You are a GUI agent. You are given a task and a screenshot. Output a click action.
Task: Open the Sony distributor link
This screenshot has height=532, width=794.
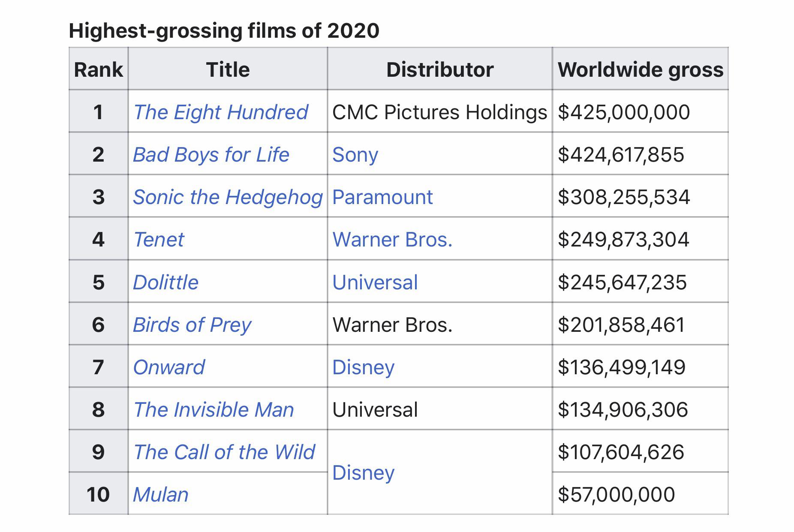click(x=355, y=155)
